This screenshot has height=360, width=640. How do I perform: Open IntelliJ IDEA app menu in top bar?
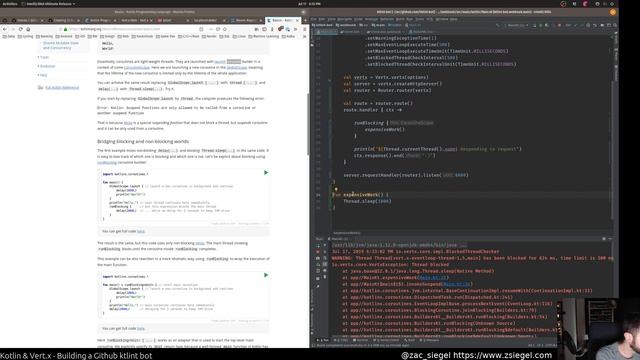coord(48,4)
